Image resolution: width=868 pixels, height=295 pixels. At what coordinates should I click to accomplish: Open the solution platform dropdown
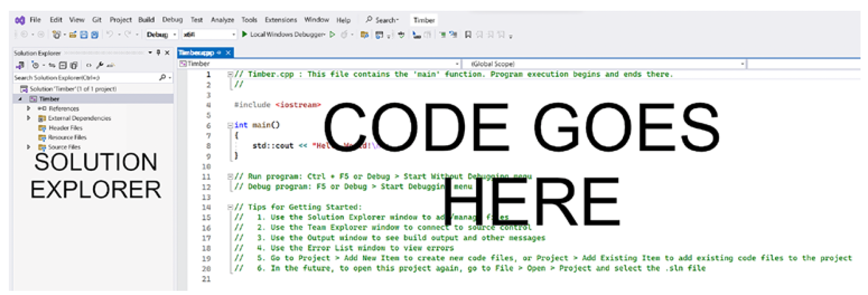pyautogui.click(x=209, y=35)
